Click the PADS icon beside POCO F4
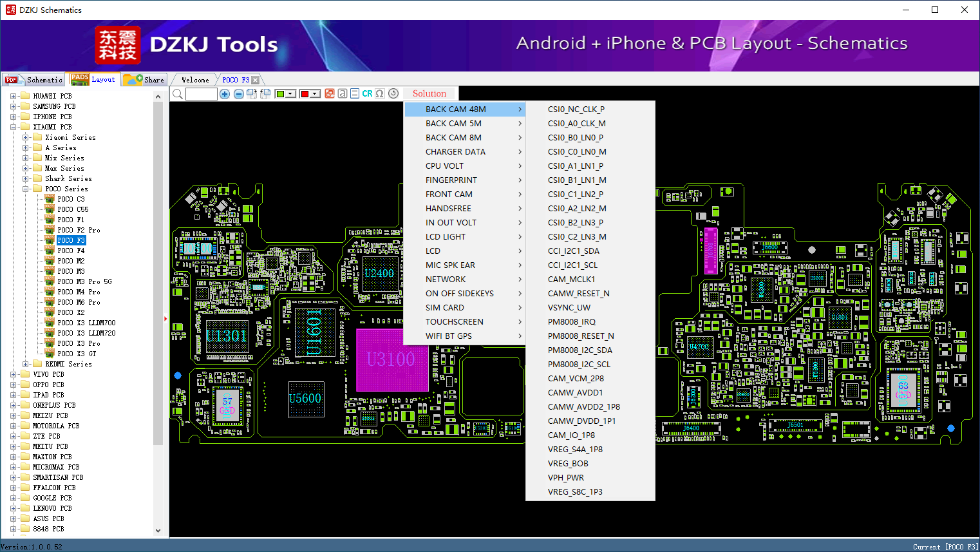The width and height of the screenshot is (980, 552). pos(50,251)
